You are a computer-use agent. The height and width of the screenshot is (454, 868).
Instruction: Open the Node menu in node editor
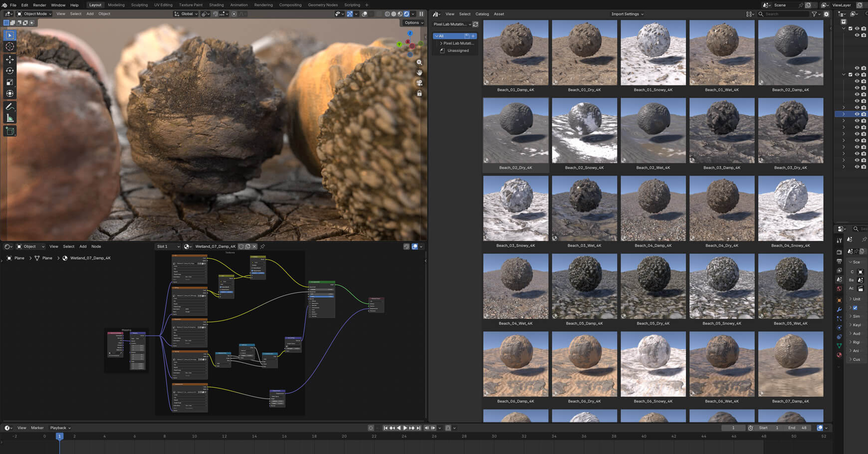pos(96,246)
